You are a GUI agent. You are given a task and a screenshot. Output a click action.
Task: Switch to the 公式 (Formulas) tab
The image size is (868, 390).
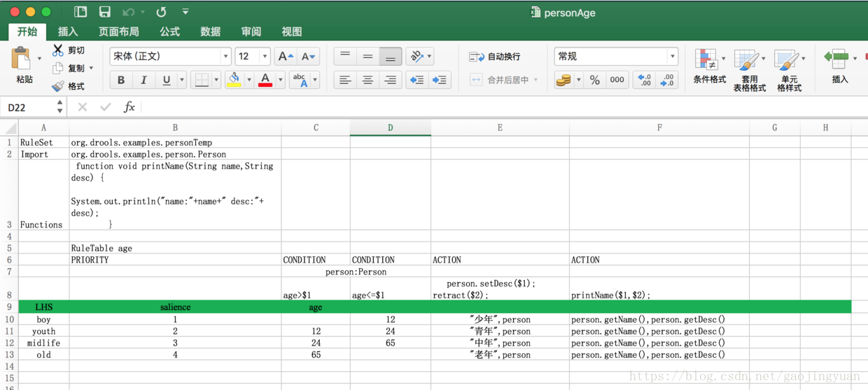[169, 32]
